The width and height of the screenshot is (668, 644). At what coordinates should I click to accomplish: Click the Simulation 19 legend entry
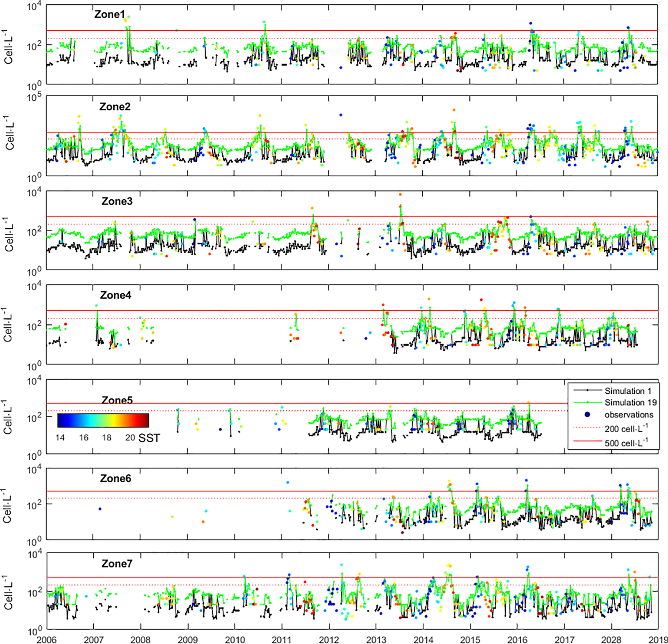630,402
